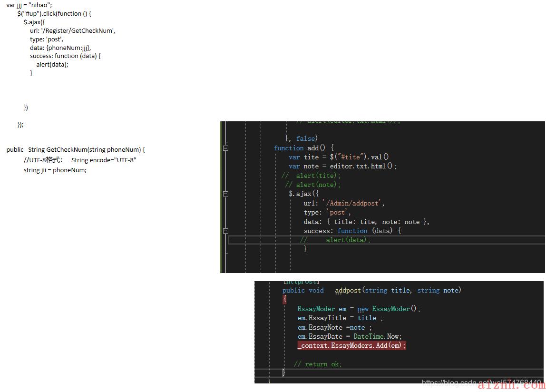Collapse the 'function add()' code block
546x392 pixels.
(x=225, y=148)
